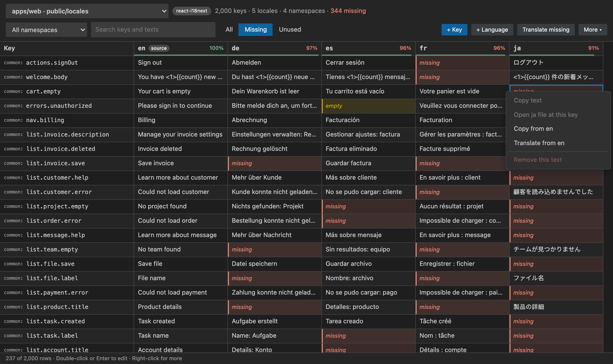The width and height of the screenshot is (613, 364).
Task: Select the missing fr cell for welcome.body
Action: point(462,77)
